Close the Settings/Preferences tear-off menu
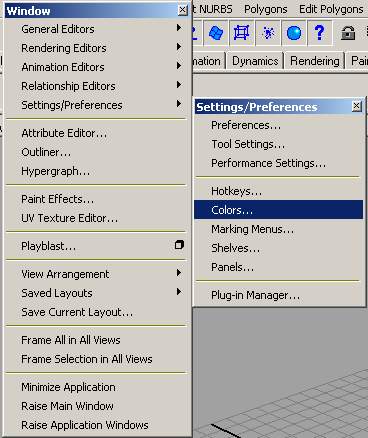 click(356, 106)
